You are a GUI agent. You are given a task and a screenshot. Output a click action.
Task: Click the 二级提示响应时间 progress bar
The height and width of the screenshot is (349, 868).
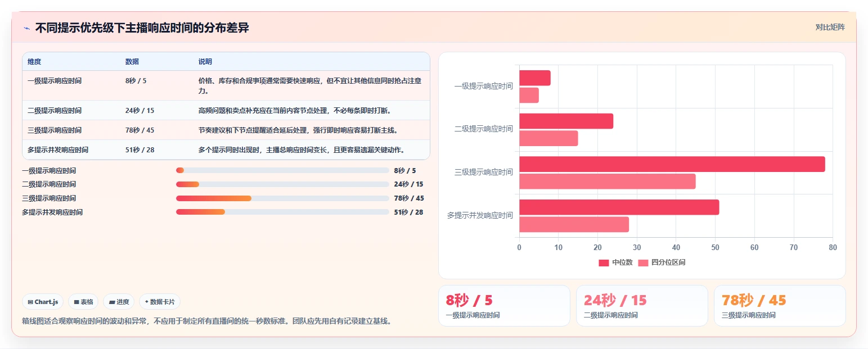point(282,184)
